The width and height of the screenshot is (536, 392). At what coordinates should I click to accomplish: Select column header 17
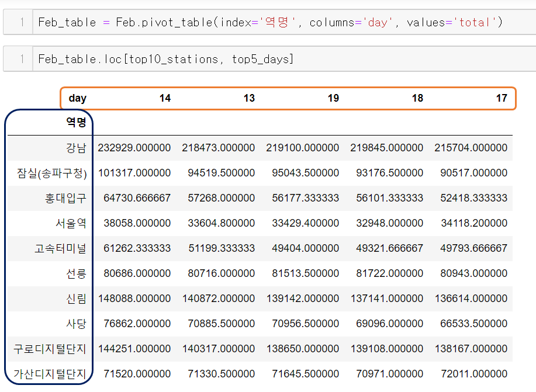[x=502, y=98]
